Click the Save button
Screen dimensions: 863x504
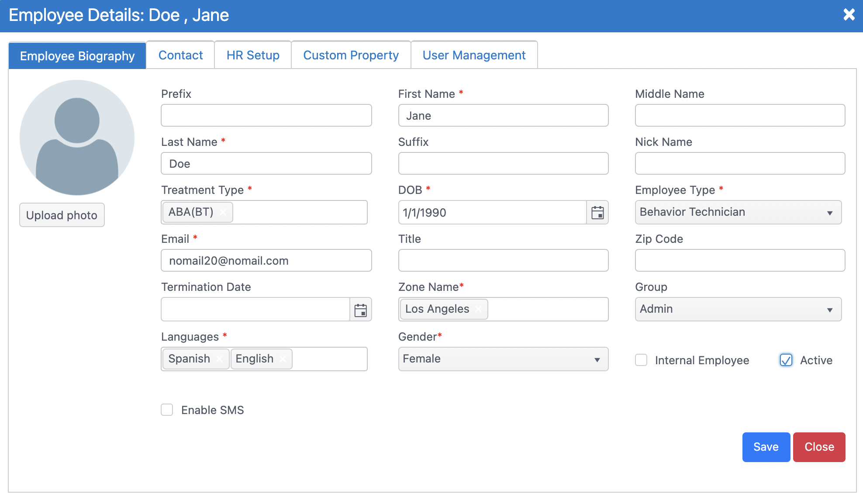click(x=766, y=447)
